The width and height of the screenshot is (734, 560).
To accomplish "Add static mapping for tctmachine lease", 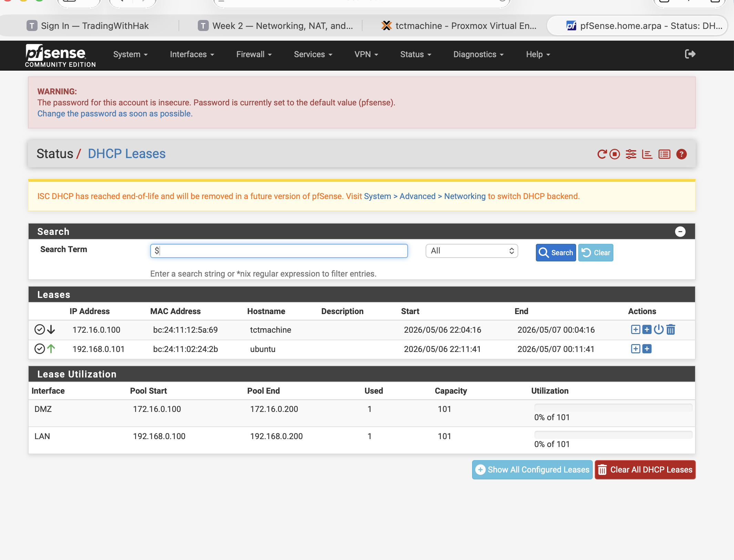I will pos(635,330).
